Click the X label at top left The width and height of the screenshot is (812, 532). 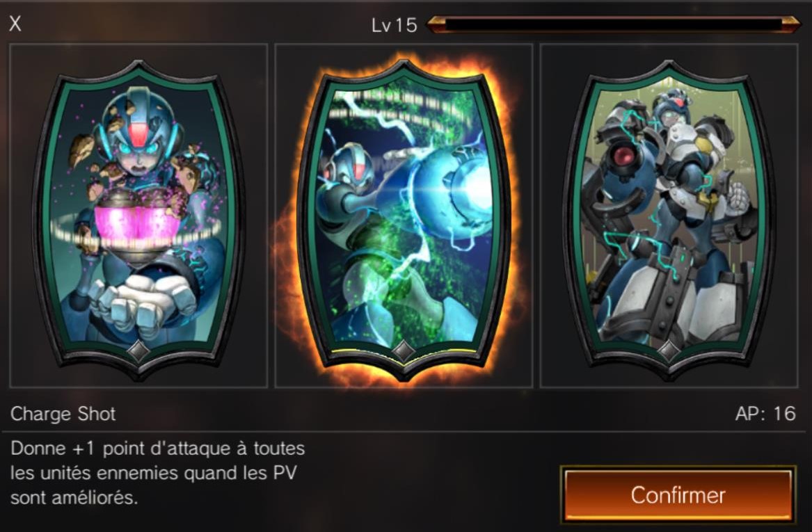tap(15, 24)
